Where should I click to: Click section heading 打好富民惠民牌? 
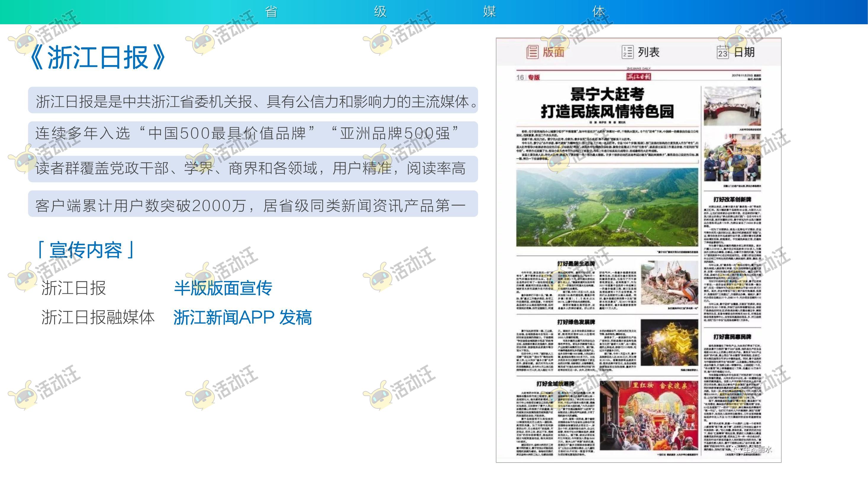[x=732, y=337]
